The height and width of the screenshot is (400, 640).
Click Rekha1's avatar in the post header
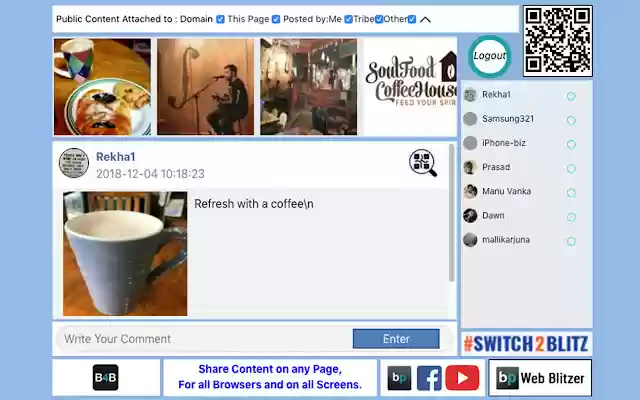[74, 163]
